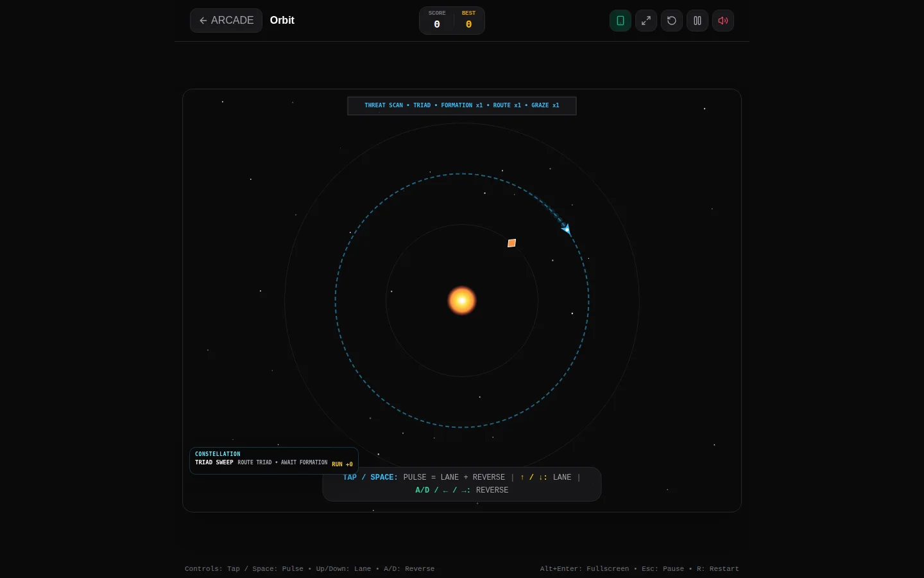The image size is (924, 578).
Task: Pause the game with the pause icon
Action: point(697,21)
